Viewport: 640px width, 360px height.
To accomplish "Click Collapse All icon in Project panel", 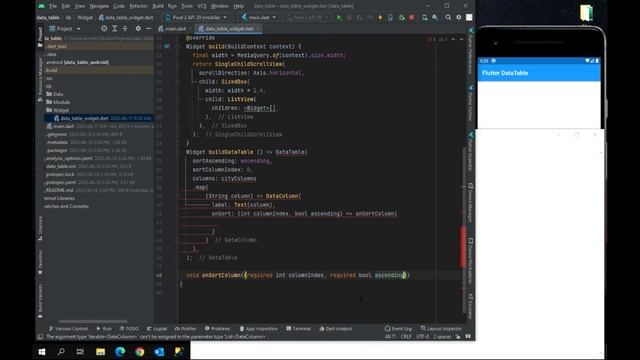I will tap(125, 29).
